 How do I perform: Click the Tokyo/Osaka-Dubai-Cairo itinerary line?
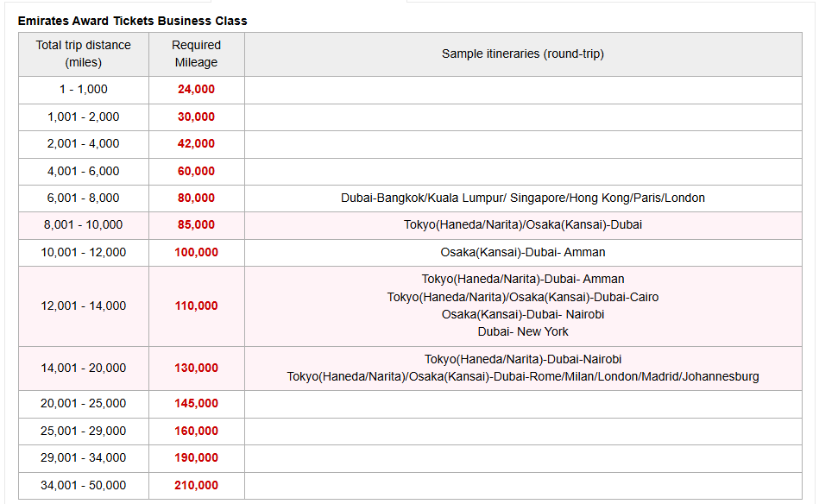tap(523, 297)
